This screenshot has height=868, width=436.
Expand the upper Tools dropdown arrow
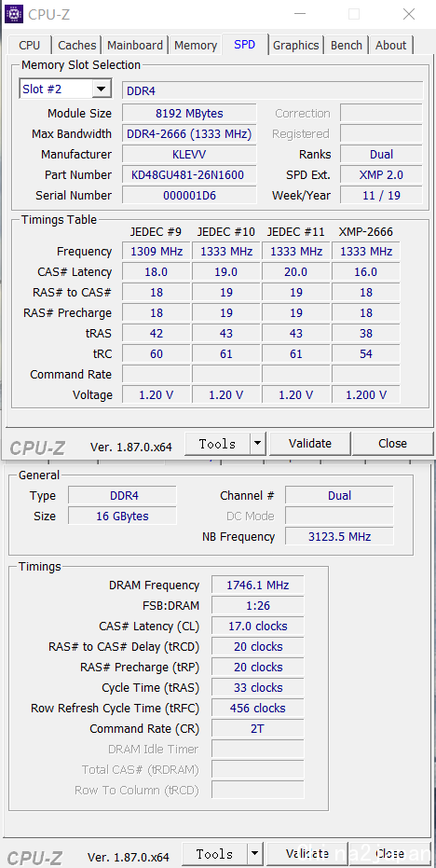[257, 444]
